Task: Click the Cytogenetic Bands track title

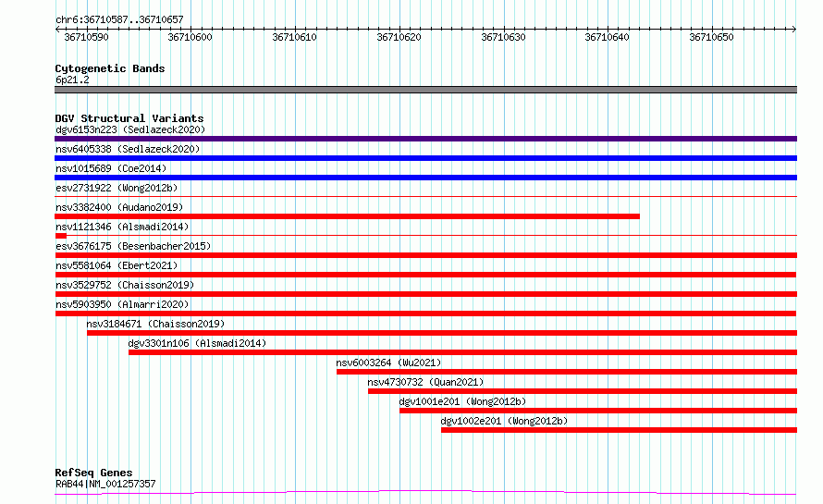Action: (x=110, y=68)
